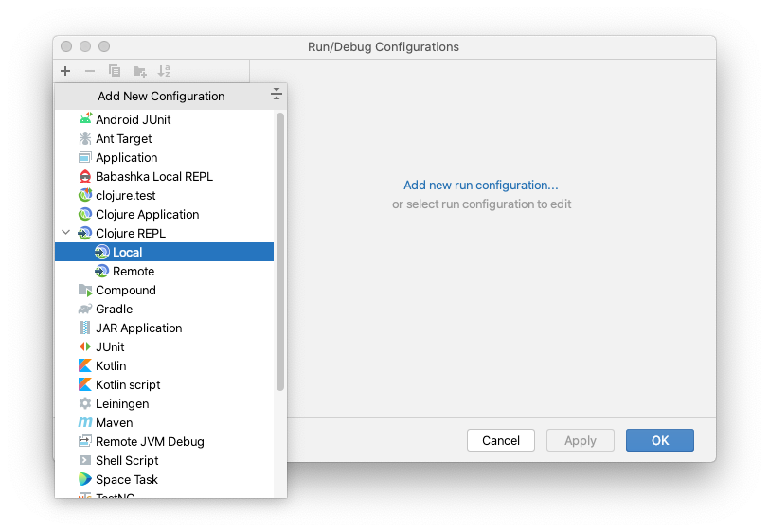
Task: Click the Ant Target bug icon
Action: coord(85,138)
